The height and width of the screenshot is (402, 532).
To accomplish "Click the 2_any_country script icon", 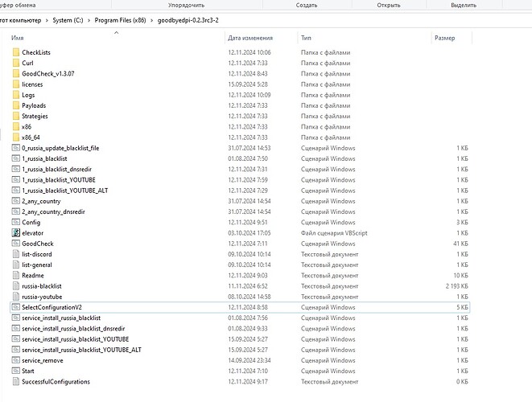I will (x=15, y=201).
